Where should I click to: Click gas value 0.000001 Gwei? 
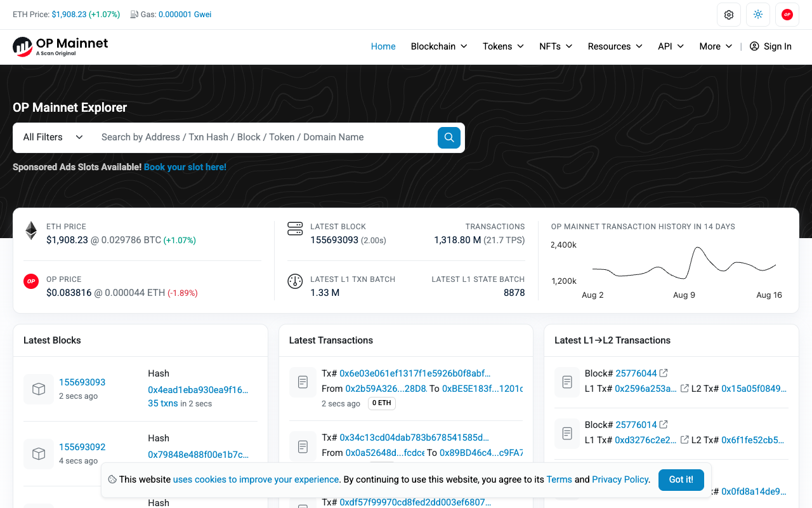coord(185,14)
